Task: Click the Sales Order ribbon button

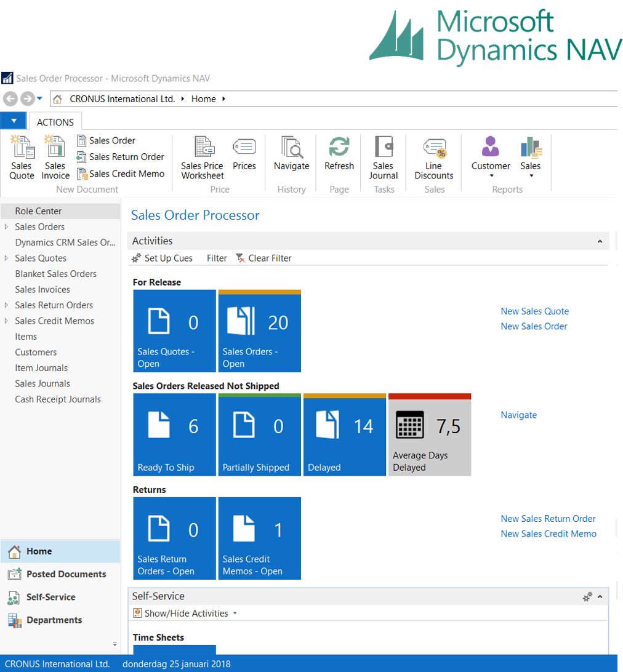Action: 106,140
